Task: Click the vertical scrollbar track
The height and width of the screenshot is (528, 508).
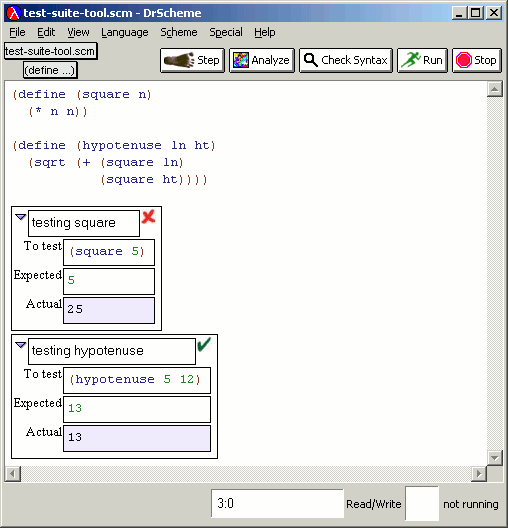Action: point(495,273)
